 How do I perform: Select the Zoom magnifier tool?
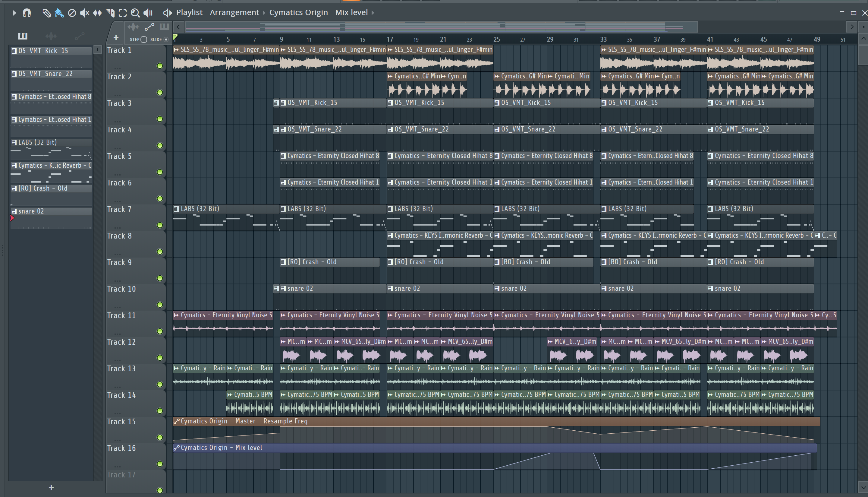(x=135, y=13)
